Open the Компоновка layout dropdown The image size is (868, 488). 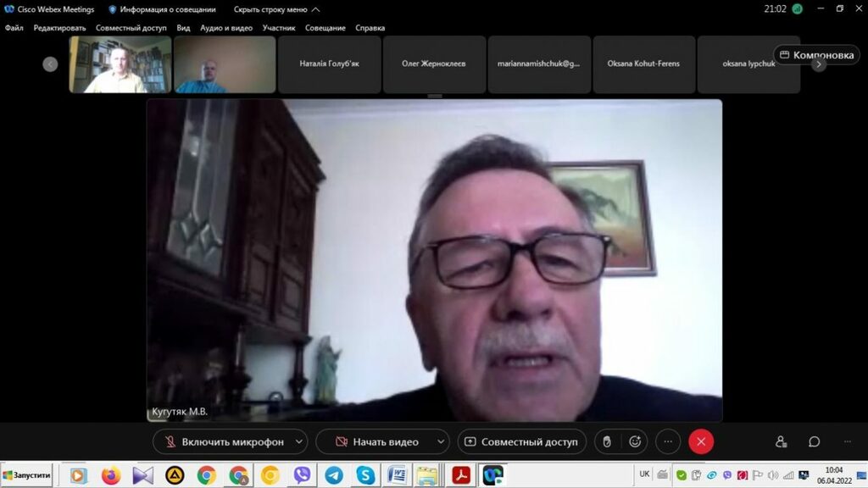coord(816,55)
